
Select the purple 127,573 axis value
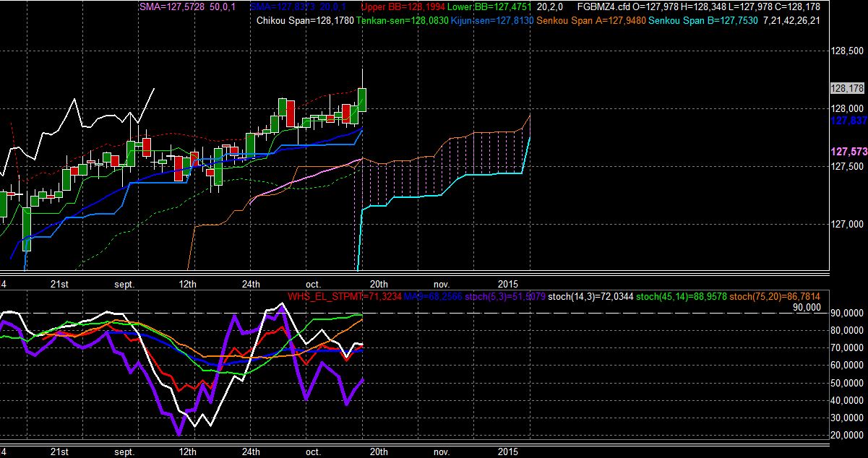[849, 152]
